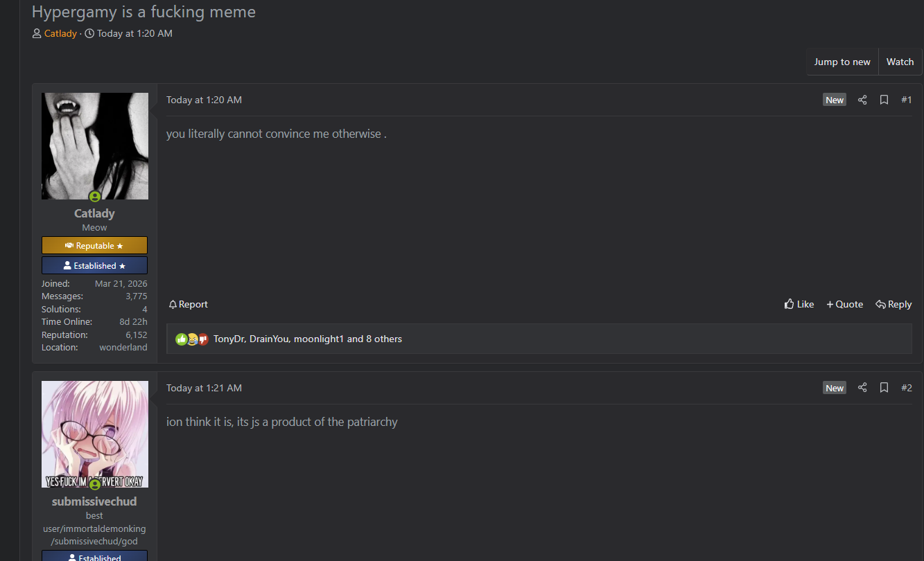
Task: Bookmark post #2
Action: click(x=884, y=388)
